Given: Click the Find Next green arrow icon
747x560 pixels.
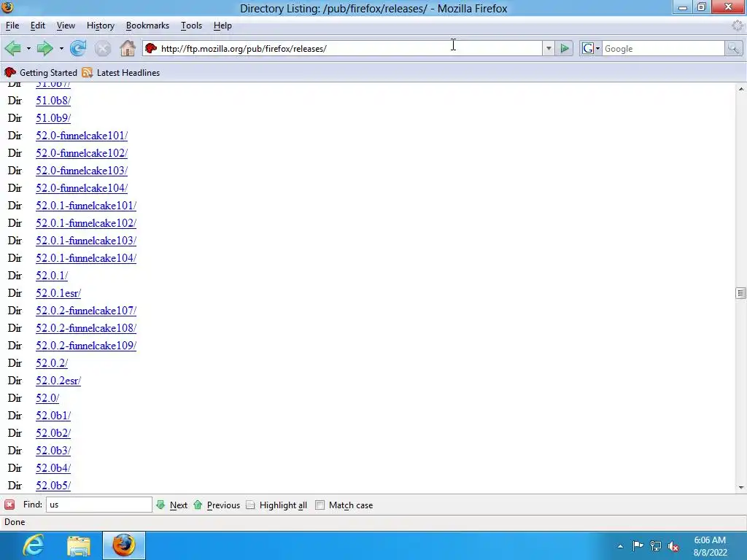Looking at the screenshot, I should click(160, 505).
